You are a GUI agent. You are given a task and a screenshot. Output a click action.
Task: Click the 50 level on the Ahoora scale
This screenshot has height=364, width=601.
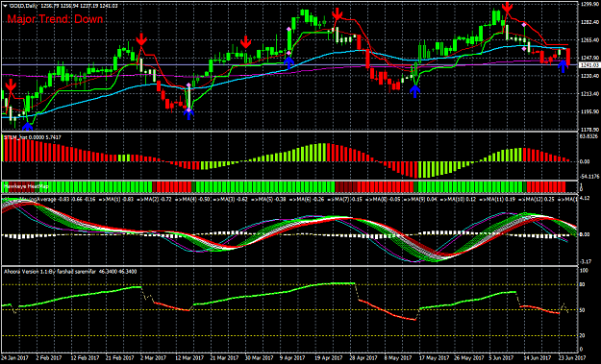583,310
